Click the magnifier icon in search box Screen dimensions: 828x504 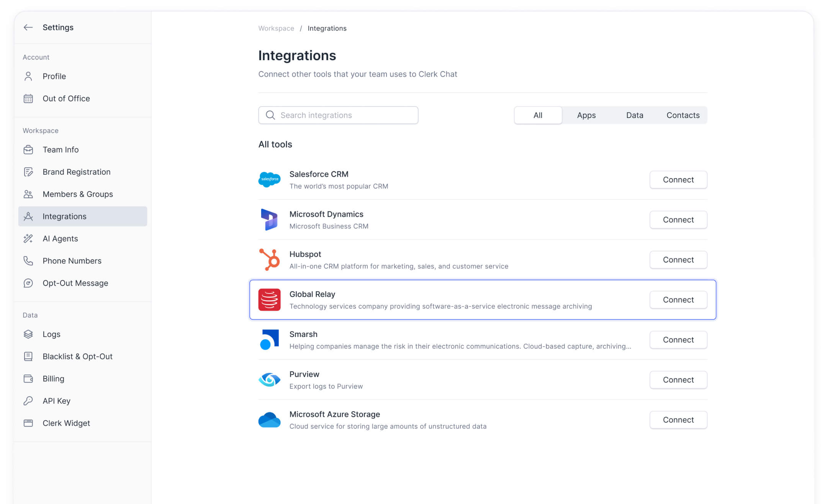pyautogui.click(x=270, y=115)
